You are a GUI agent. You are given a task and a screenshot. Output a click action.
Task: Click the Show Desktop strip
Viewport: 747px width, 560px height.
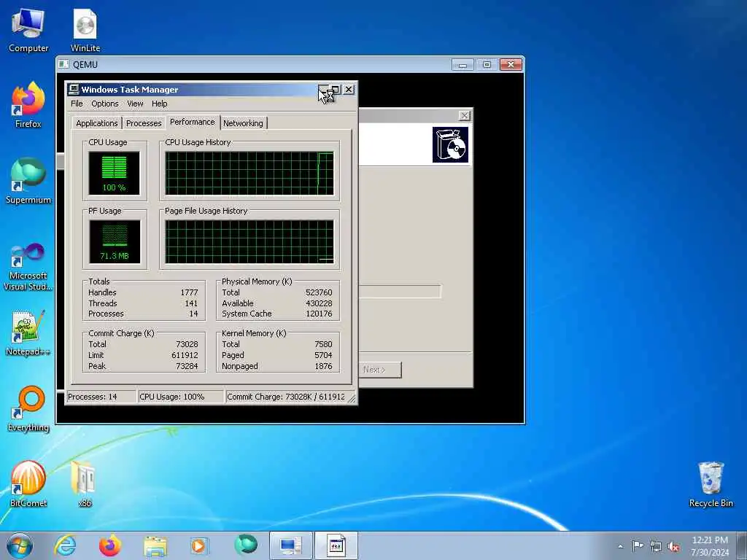(742, 545)
